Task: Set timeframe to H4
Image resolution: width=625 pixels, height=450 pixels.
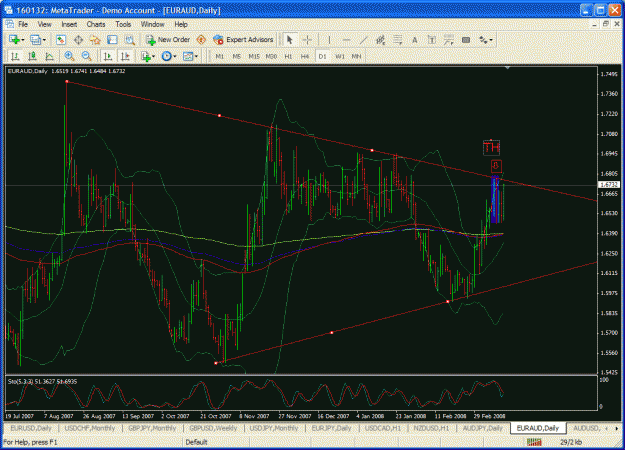Action: [x=305, y=56]
